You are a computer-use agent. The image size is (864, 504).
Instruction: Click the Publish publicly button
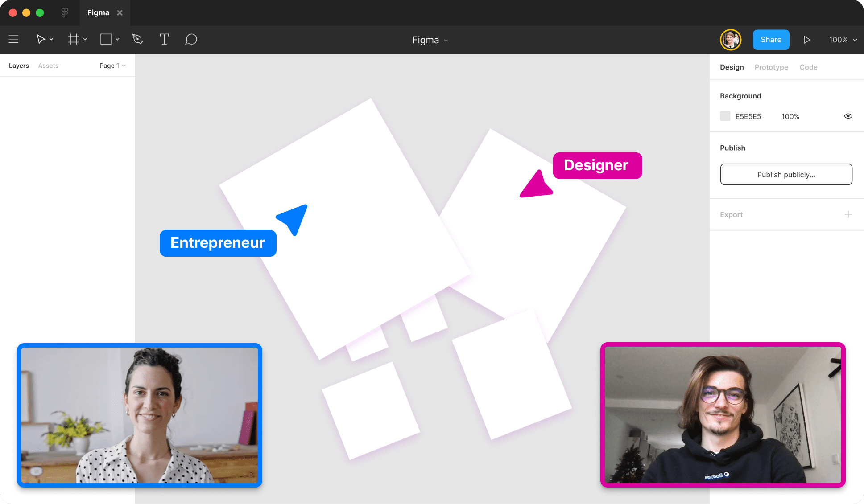[786, 174]
